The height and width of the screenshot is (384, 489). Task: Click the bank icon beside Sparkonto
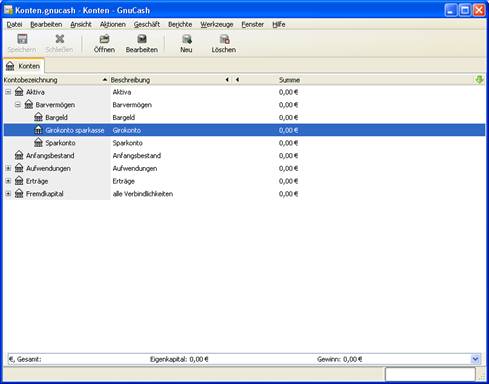pyautogui.click(x=38, y=143)
